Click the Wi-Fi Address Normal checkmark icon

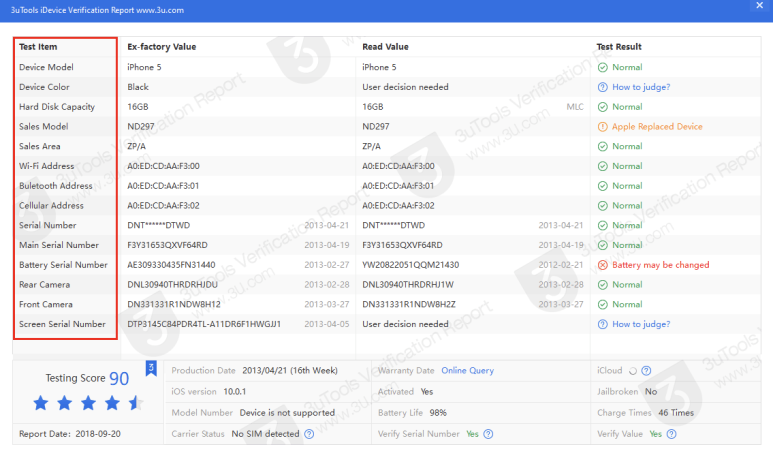pos(602,166)
